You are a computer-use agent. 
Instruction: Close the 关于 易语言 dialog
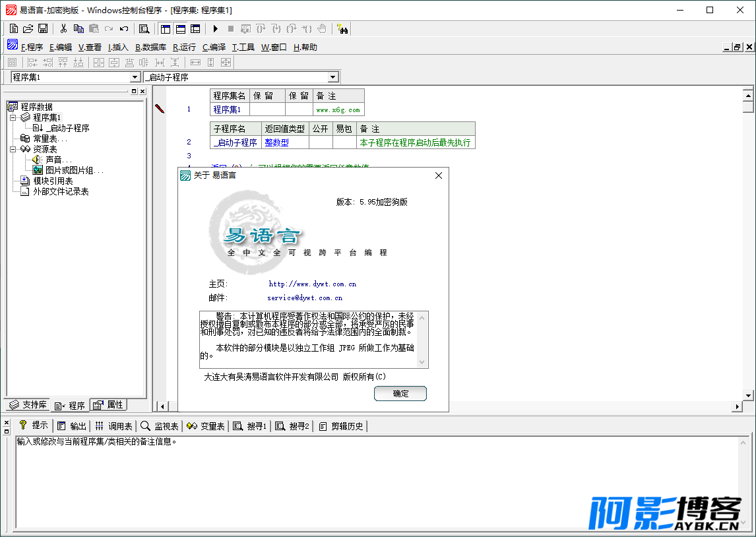pyautogui.click(x=438, y=175)
